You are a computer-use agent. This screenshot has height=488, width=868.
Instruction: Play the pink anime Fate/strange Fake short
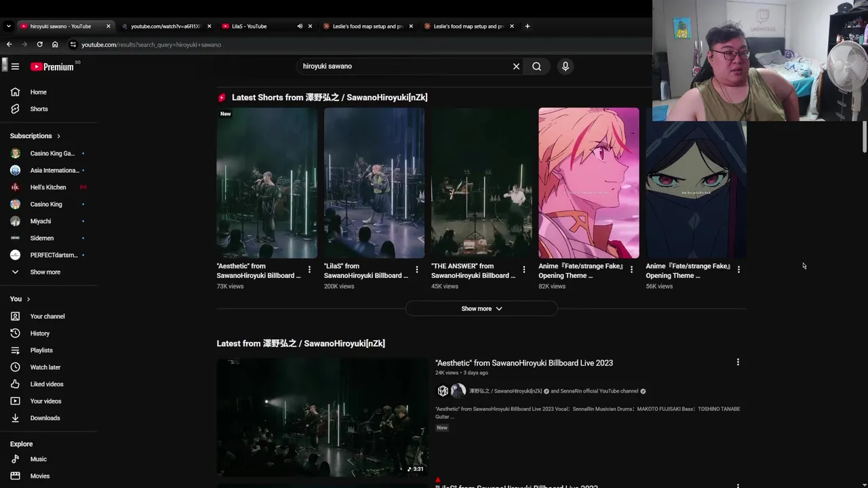pos(589,183)
